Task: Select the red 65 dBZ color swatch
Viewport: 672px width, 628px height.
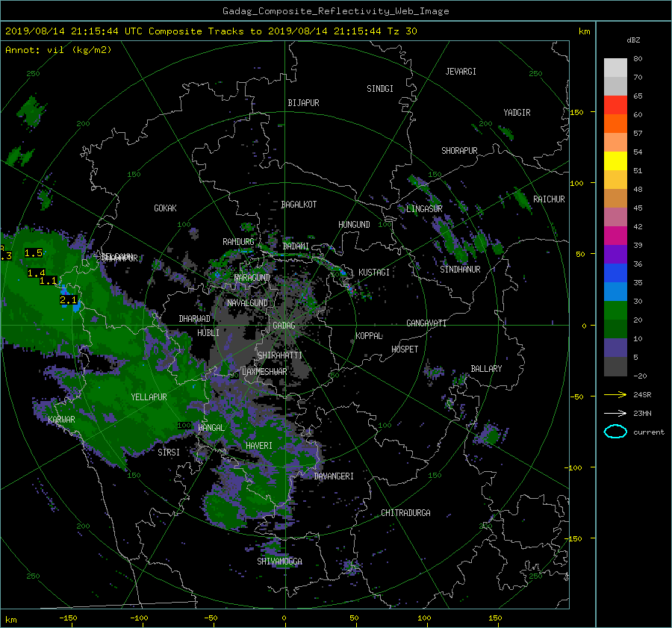Action: pos(615,105)
